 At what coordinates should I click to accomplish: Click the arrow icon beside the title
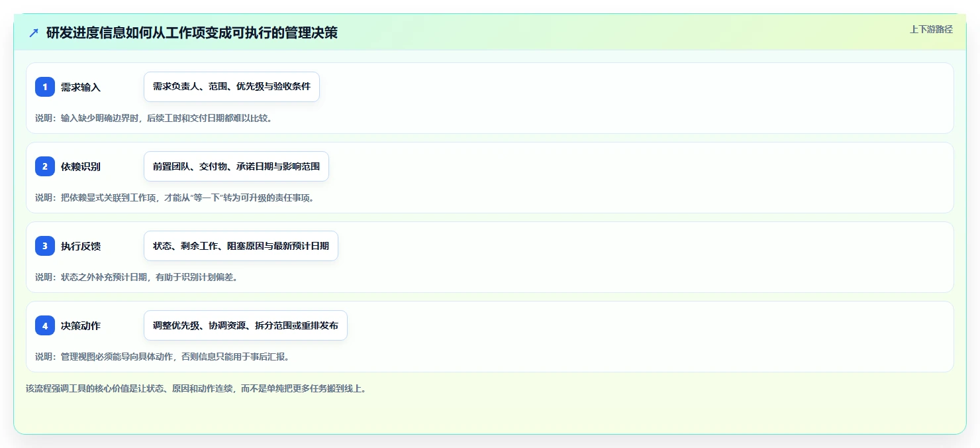point(34,33)
